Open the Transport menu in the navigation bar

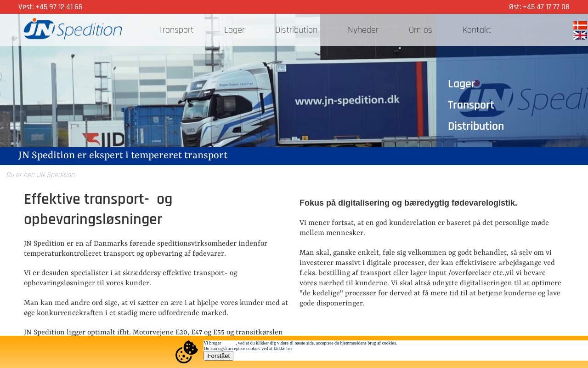pyautogui.click(x=176, y=30)
